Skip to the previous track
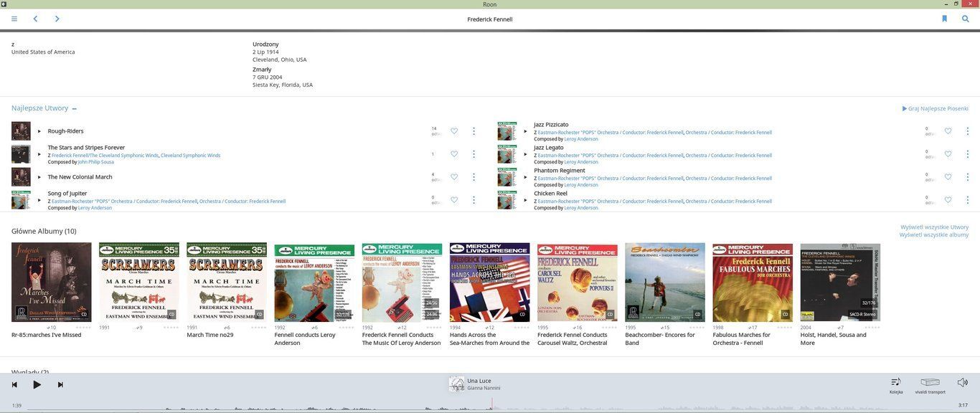980x413 pixels. point(14,385)
